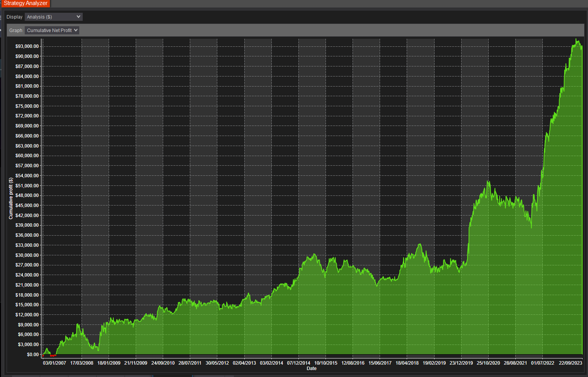Click the 17/03/2008 date label
This screenshot has height=377, width=588.
[x=81, y=363]
